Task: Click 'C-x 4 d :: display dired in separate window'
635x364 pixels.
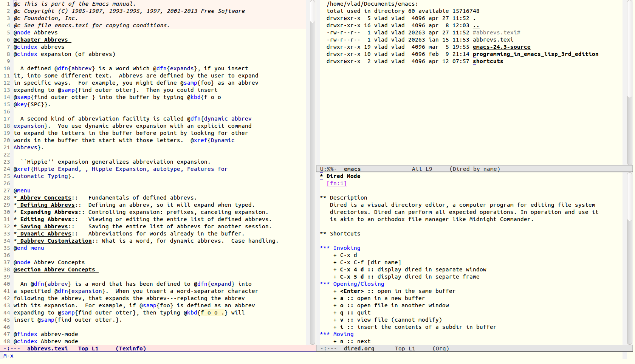Action: pyautogui.click(x=410, y=270)
